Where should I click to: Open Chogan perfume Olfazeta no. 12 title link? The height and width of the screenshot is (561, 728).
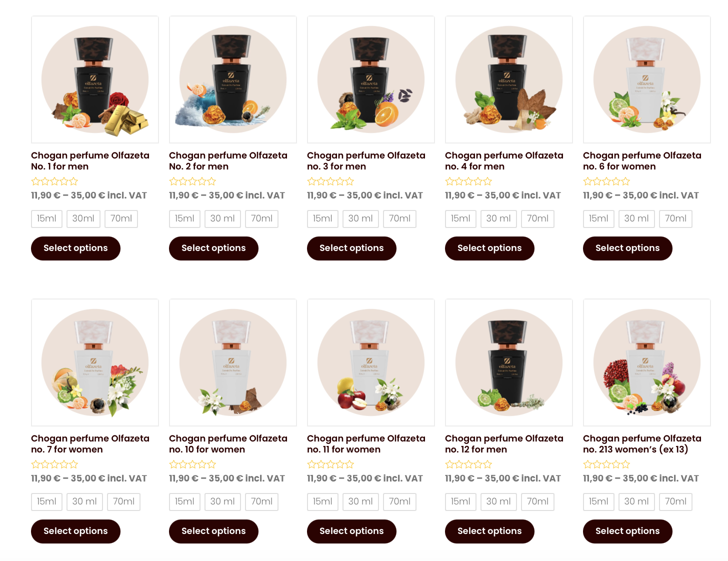point(504,444)
